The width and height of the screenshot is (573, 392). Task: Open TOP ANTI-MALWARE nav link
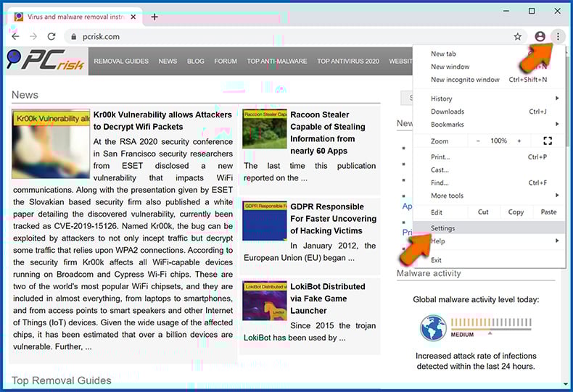pos(276,62)
